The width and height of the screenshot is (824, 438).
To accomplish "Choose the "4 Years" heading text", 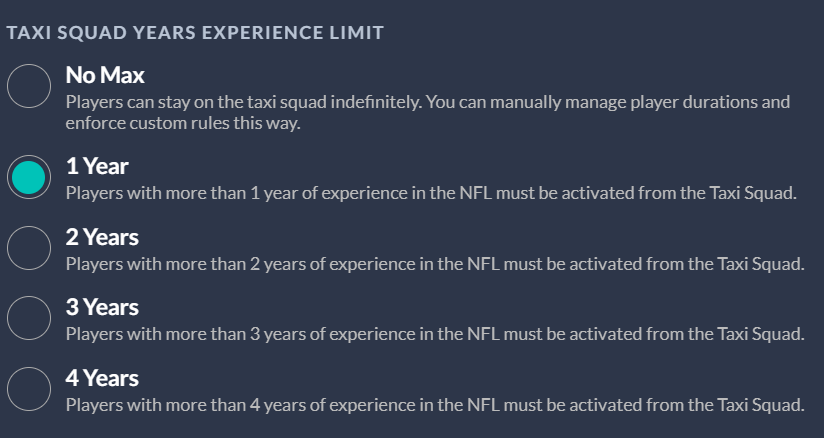I will coord(102,378).
